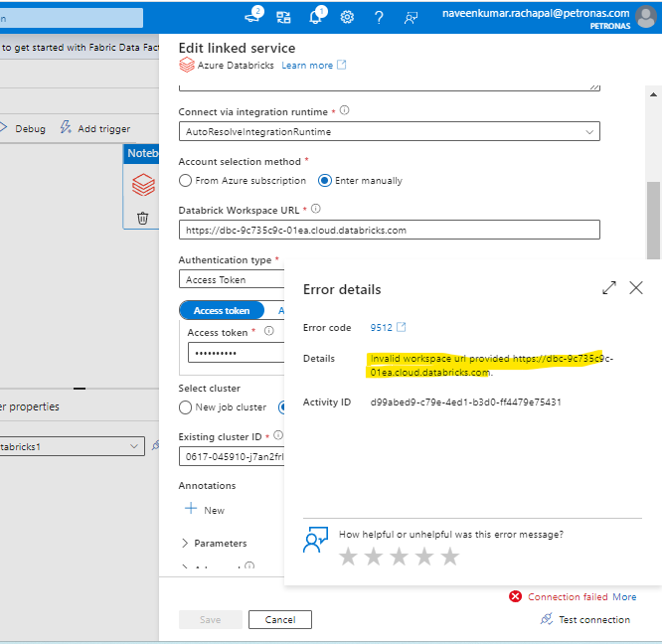Open the linked service dropdown ending tabricks1
The height and width of the screenshot is (644, 662).
coord(72,446)
